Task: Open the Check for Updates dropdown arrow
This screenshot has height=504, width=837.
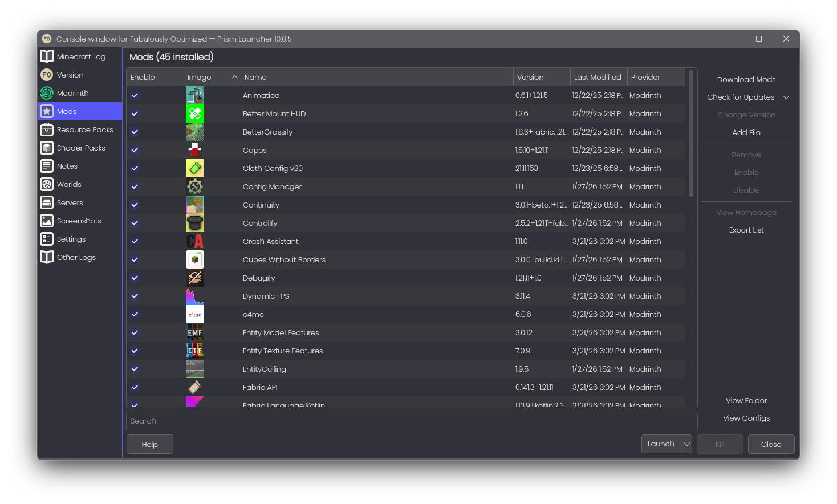Action: pyautogui.click(x=786, y=97)
